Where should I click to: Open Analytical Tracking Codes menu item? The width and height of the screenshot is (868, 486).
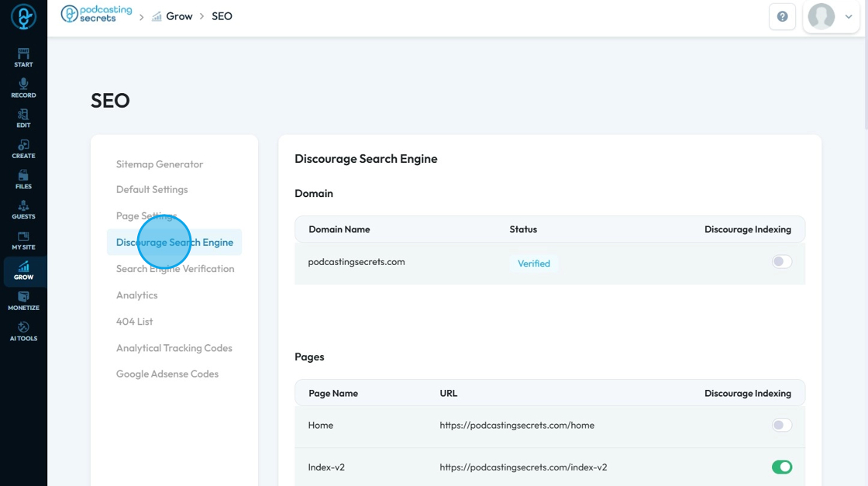174,348
